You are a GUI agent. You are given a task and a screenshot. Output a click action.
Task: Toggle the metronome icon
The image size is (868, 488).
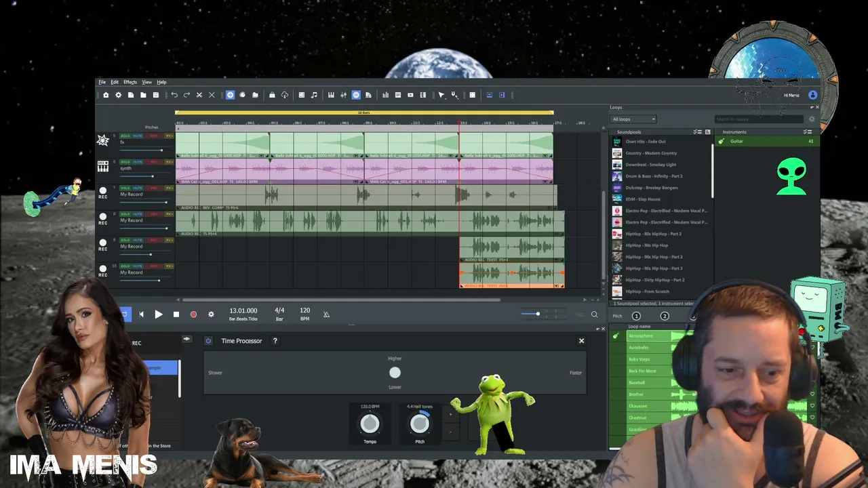click(x=326, y=314)
